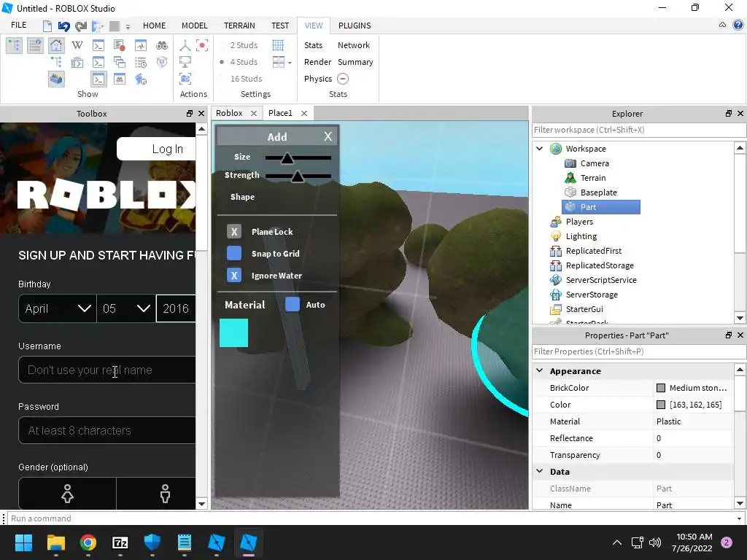Open the Switch Windows dropdown arrow
Screen dimensions: 747x560
(290, 63)
